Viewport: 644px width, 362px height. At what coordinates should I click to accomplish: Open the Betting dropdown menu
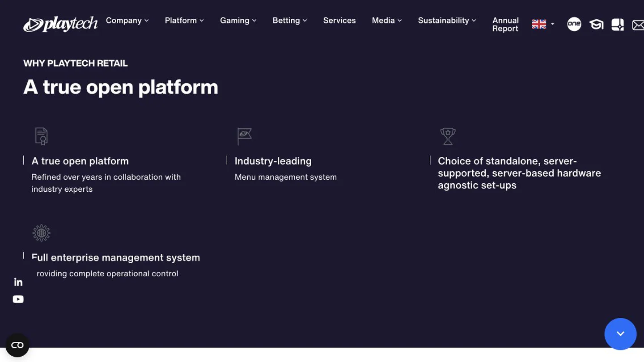click(x=290, y=21)
